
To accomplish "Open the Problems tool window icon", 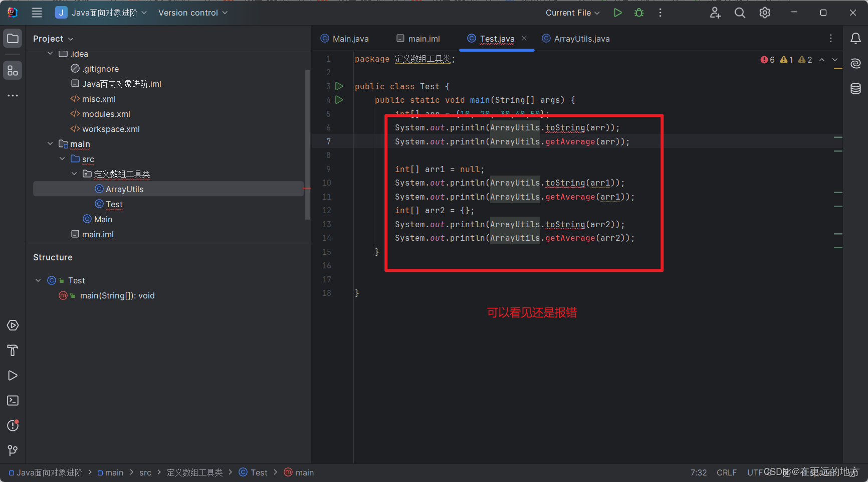I will 13,425.
